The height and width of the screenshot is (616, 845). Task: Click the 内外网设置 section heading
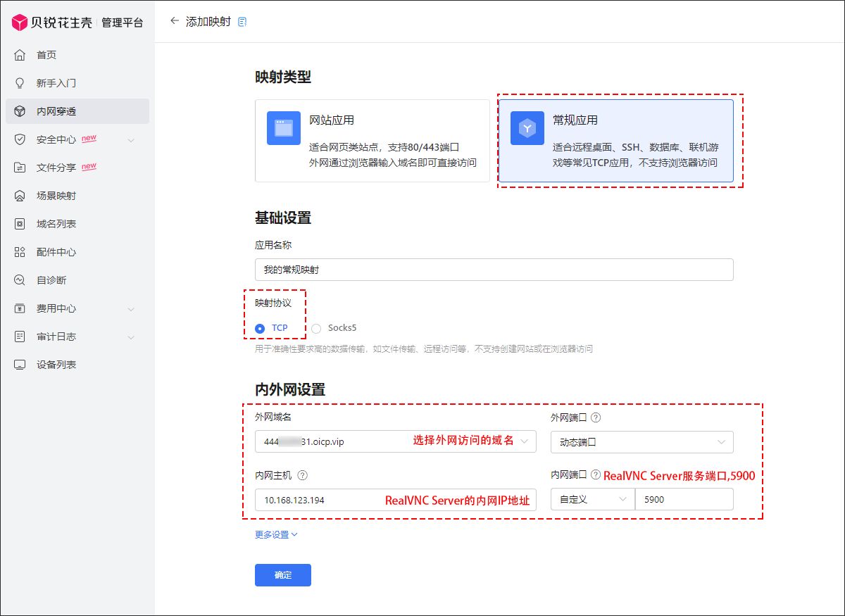(x=290, y=390)
